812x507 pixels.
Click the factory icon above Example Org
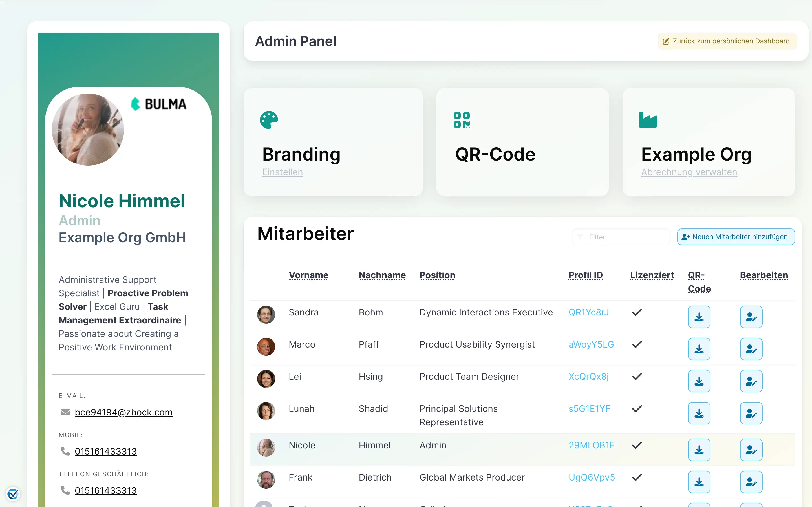(x=648, y=120)
